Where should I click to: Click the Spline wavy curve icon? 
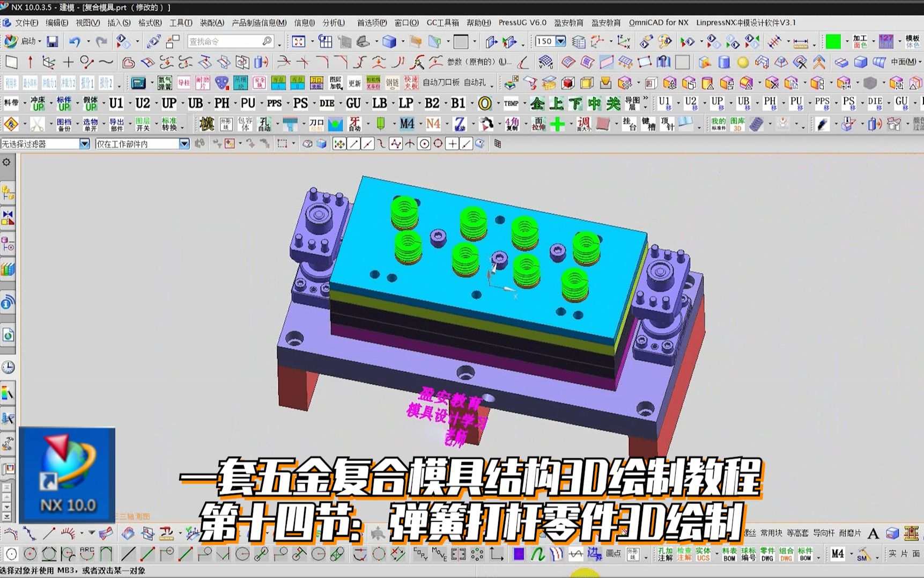point(106,62)
